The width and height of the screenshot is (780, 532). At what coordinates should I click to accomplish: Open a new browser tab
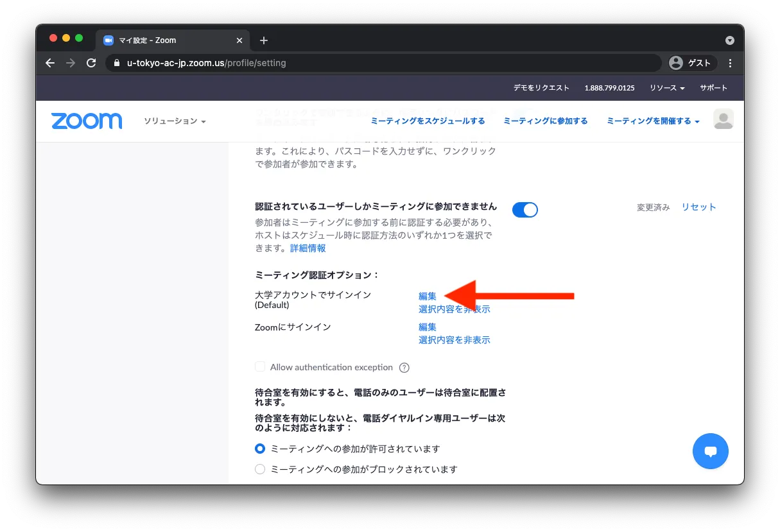pos(263,40)
